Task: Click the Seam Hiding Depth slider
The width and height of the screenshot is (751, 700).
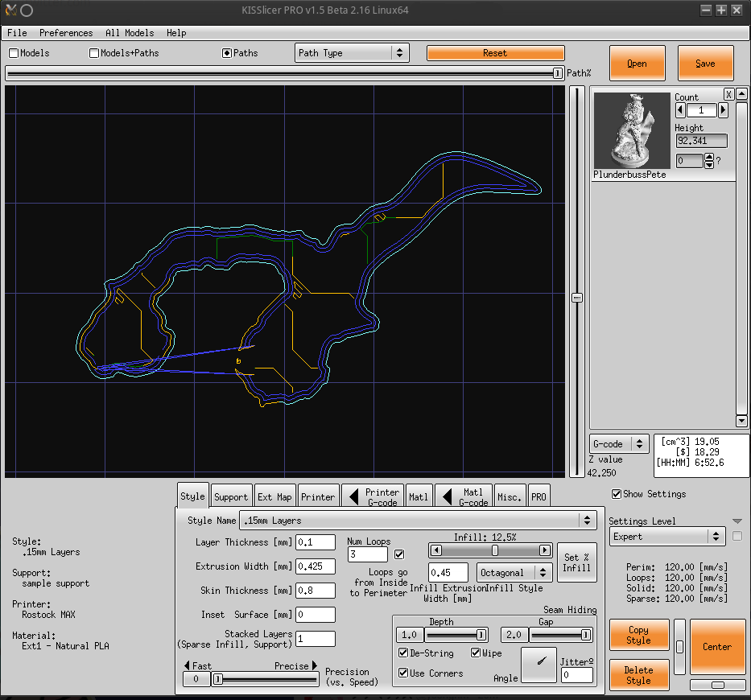Action: click(456, 635)
